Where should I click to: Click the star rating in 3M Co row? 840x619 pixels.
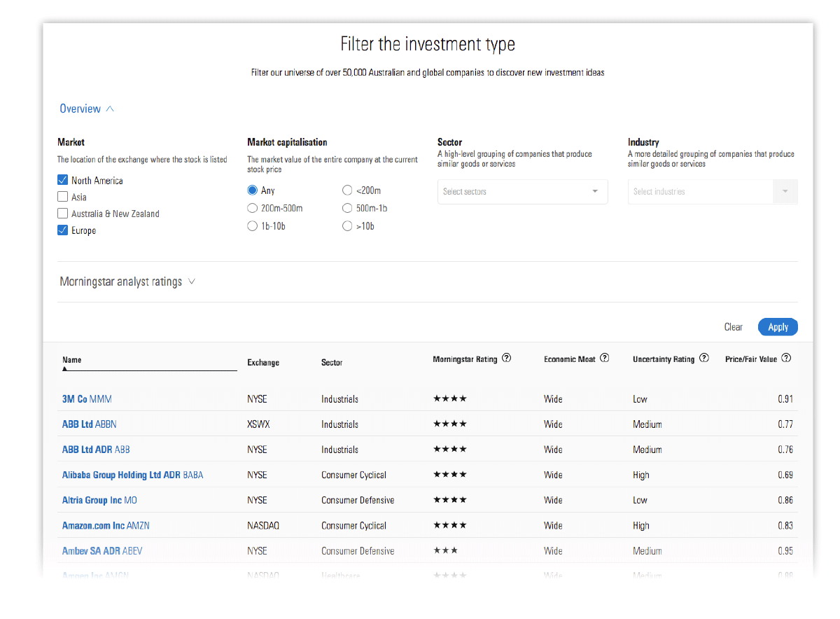coord(449,398)
